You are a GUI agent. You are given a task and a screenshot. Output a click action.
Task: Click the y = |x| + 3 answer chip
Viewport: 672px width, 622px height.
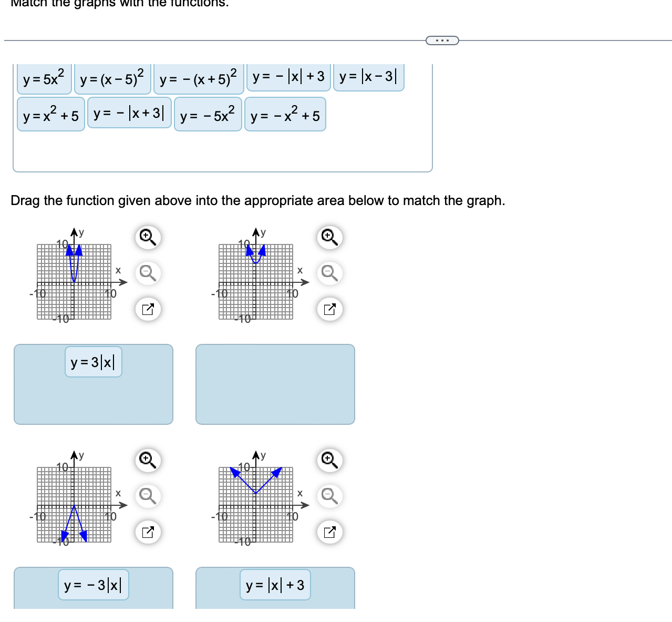(x=275, y=585)
